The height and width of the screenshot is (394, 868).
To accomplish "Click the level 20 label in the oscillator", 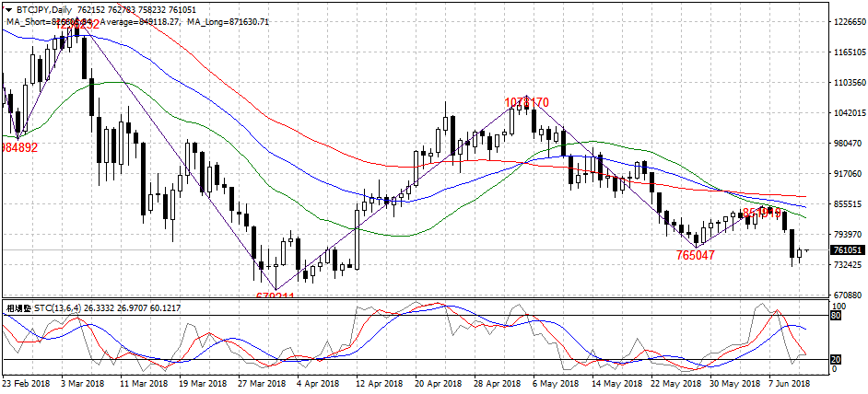I will point(837,360).
